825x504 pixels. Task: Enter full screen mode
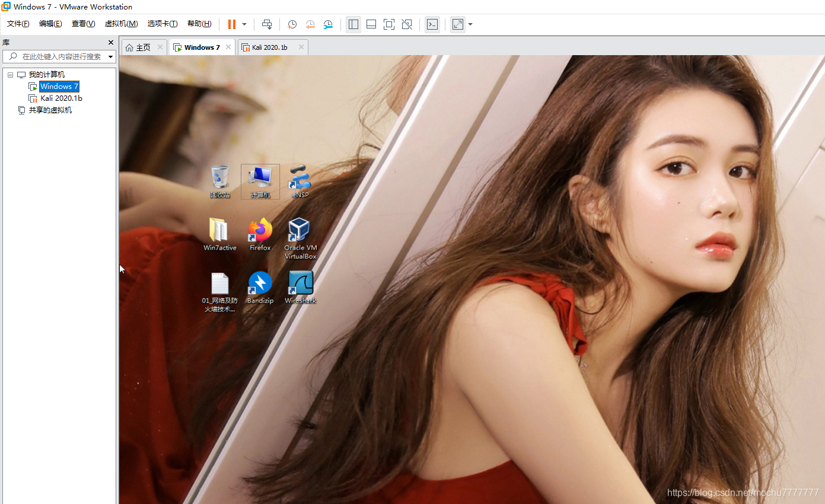click(x=389, y=24)
